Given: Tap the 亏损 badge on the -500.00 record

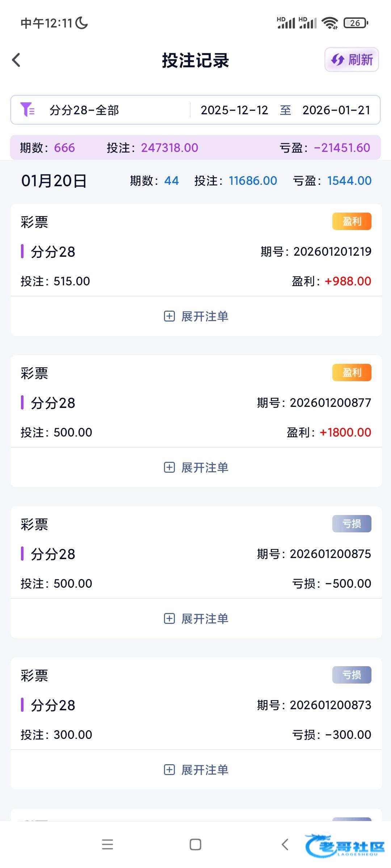Looking at the screenshot, I should pos(352,524).
